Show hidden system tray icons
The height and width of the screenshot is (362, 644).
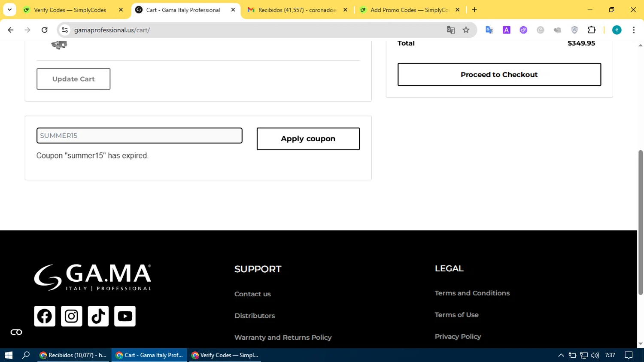(561, 355)
